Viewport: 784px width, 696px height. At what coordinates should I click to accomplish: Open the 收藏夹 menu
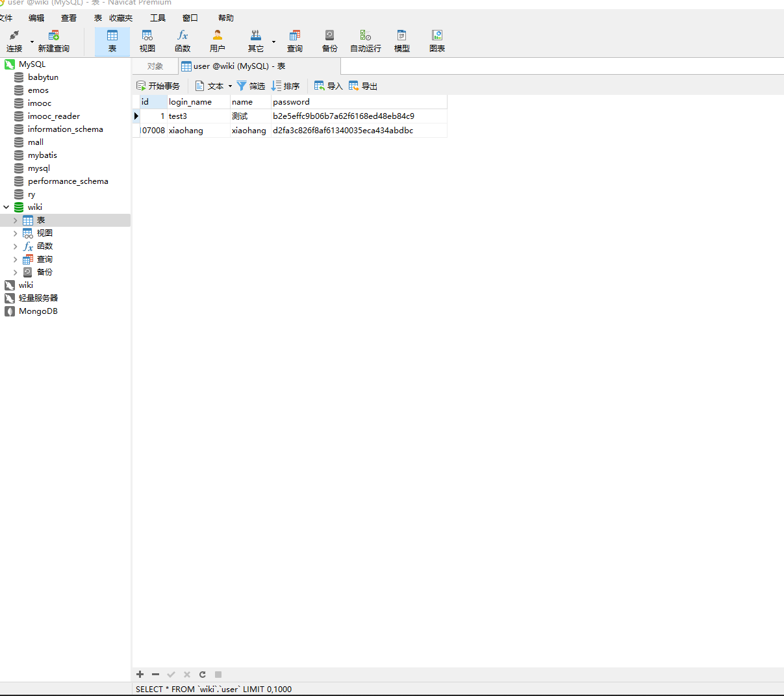(121, 18)
